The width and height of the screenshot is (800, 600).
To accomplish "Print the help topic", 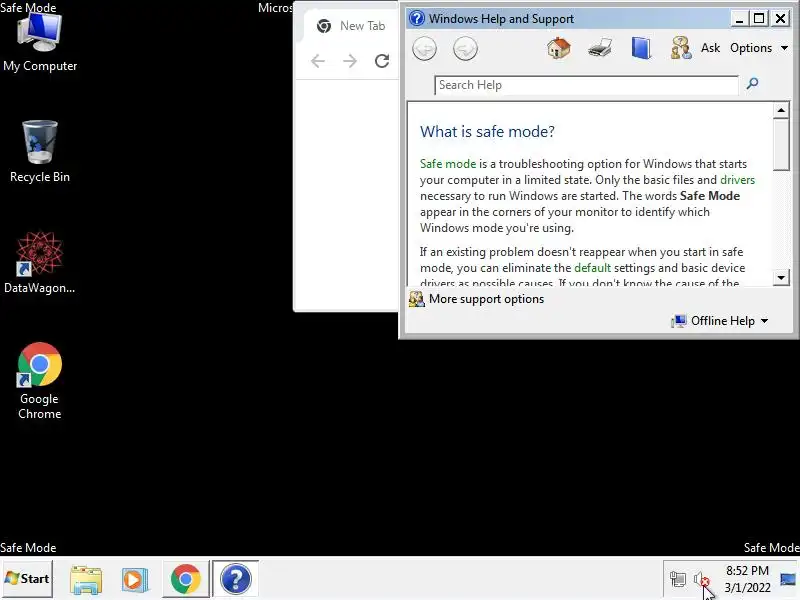I will (600, 48).
